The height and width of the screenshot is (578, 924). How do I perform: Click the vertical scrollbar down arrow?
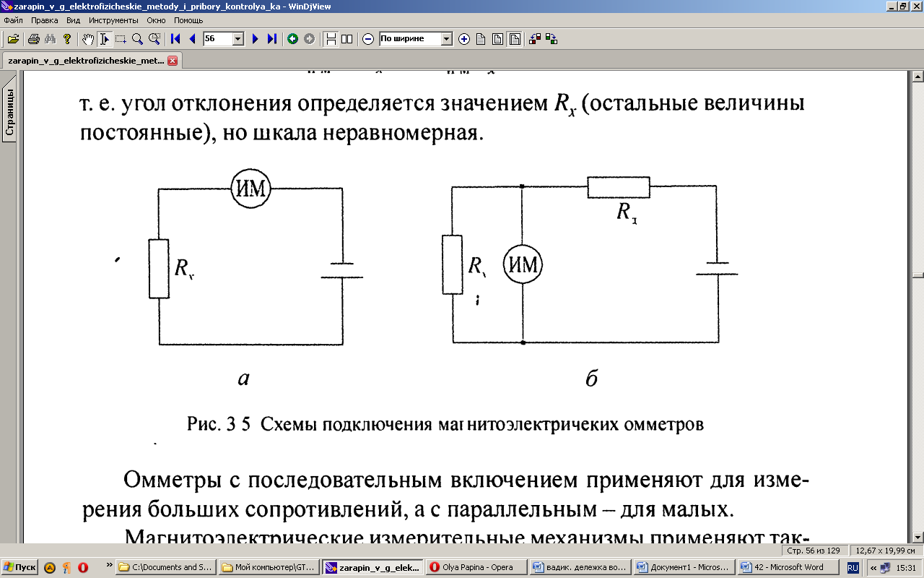click(918, 538)
